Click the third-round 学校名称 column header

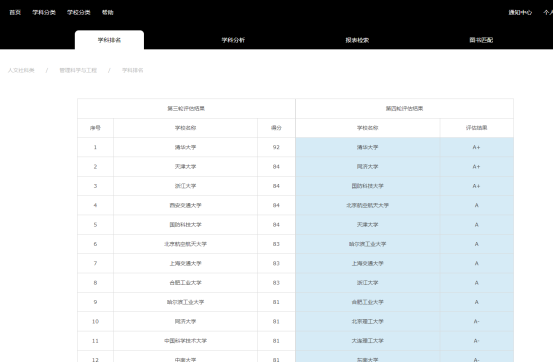185,128
